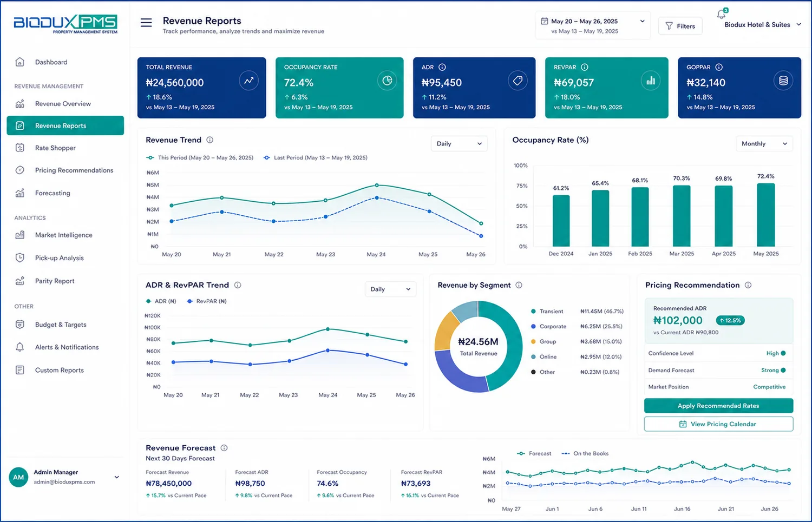Click the Revenue Overview sidebar icon
The width and height of the screenshot is (812, 522).
click(20, 104)
